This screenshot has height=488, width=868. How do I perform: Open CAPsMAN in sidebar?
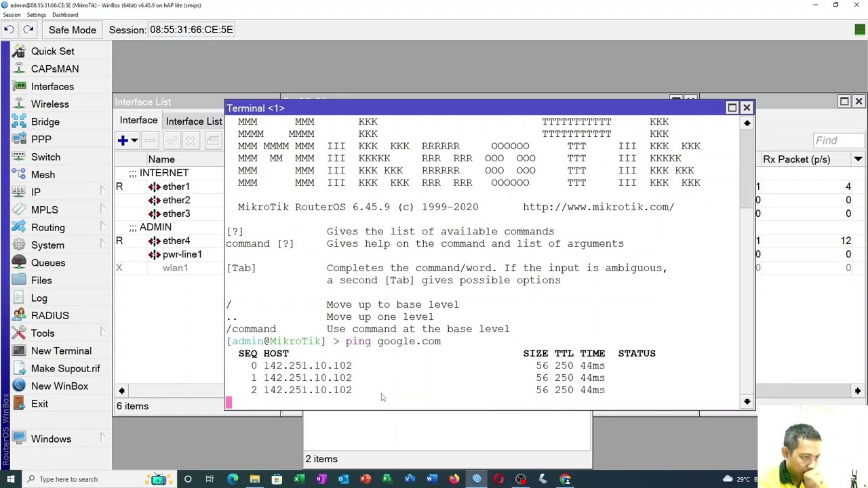pyautogui.click(x=55, y=69)
